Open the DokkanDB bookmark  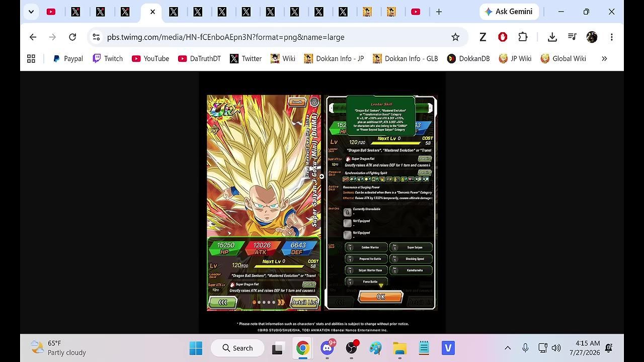pyautogui.click(x=468, y=59)
